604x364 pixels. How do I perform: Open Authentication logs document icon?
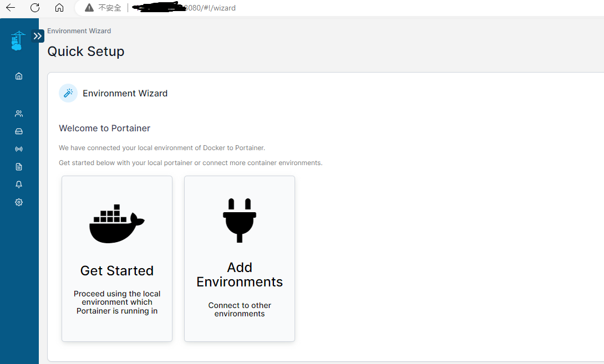pos(19,167)
